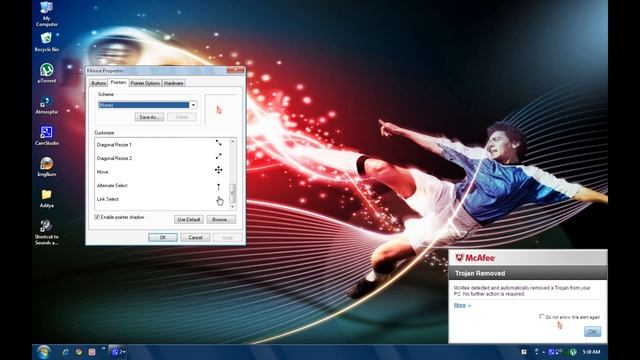640x360 pixels.
Task: Click OK in Mouse Properties
Action: pyautogui.click(x=163, y=238)
